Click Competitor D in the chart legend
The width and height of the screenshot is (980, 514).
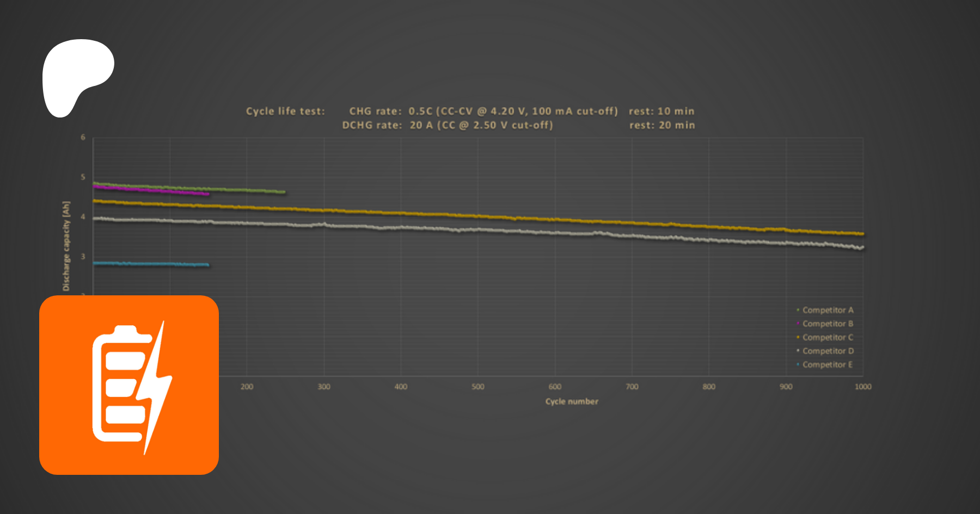point(827,351)
